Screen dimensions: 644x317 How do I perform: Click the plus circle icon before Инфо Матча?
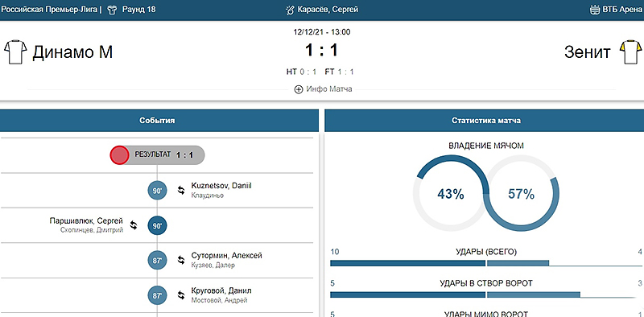pyautogui.click(x=299, y=89)
